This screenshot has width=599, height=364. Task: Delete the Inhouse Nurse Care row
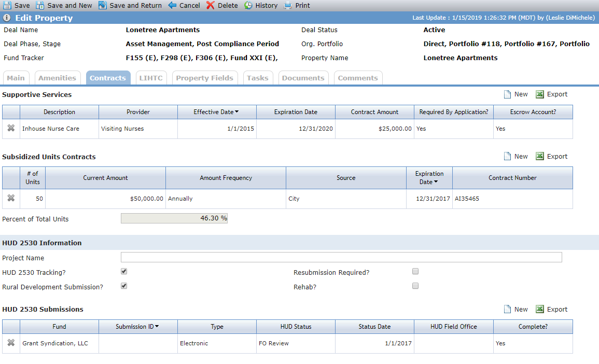[11, 129]
